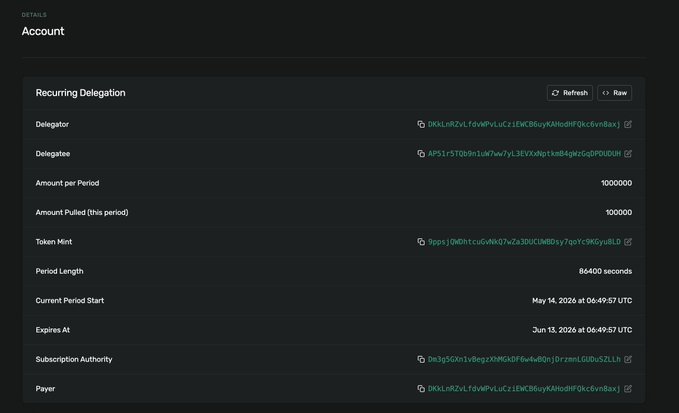Click the Delegator row label
The width and height of the screenshot is (679, 413).
coord(52,124)
